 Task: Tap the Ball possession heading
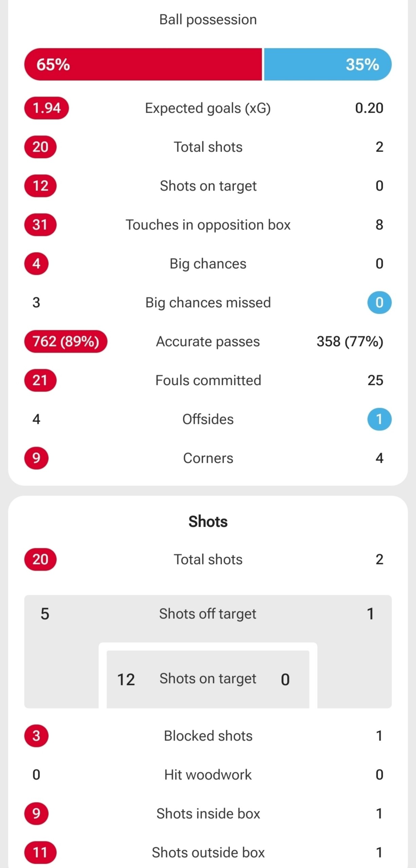[x=208, y=20]
